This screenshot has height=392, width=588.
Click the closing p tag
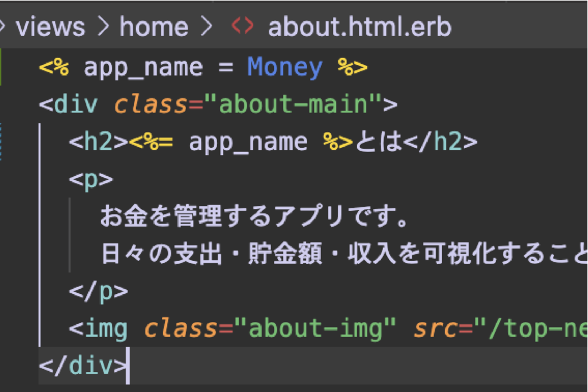click(x=98, y=291)
